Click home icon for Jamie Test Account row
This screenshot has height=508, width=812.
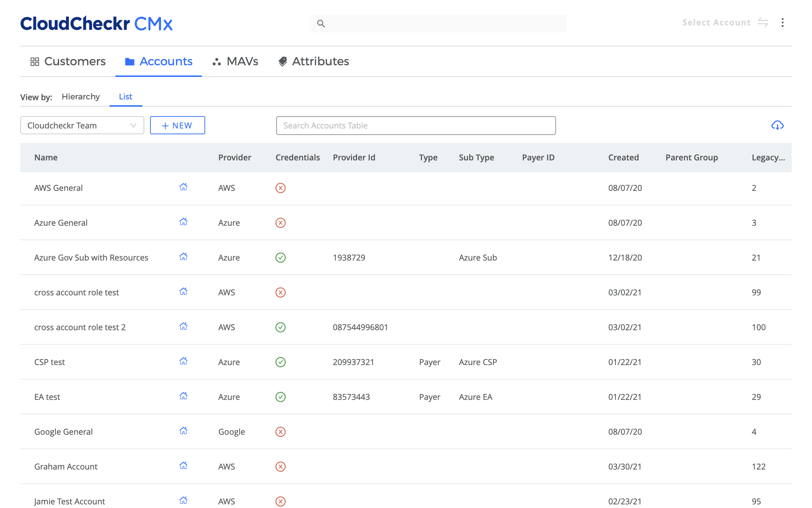(183, 500)
